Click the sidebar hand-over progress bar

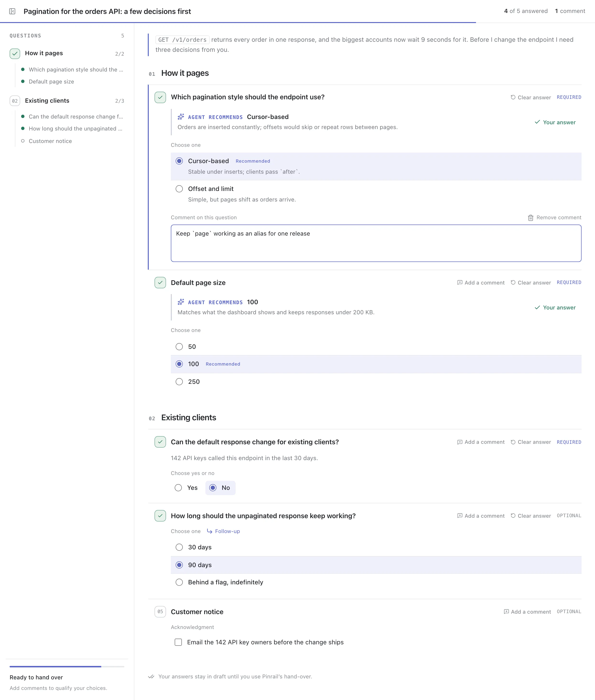(67, 667)
